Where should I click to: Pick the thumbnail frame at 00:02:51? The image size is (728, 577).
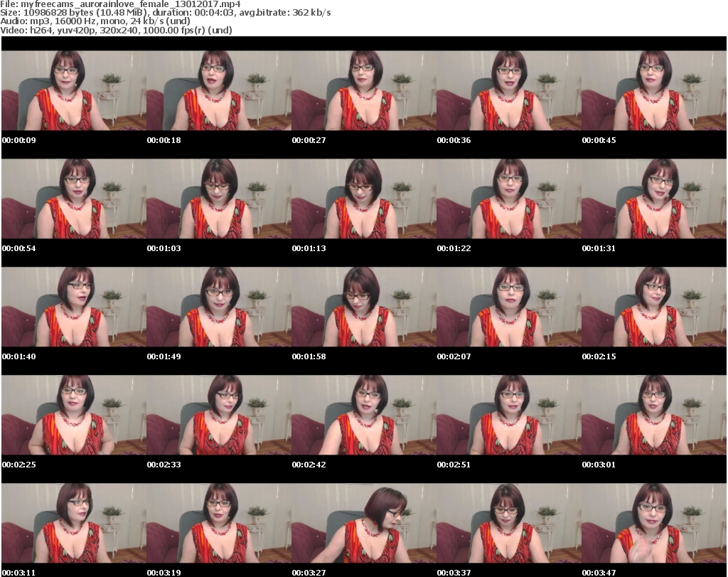pos(509,415)
